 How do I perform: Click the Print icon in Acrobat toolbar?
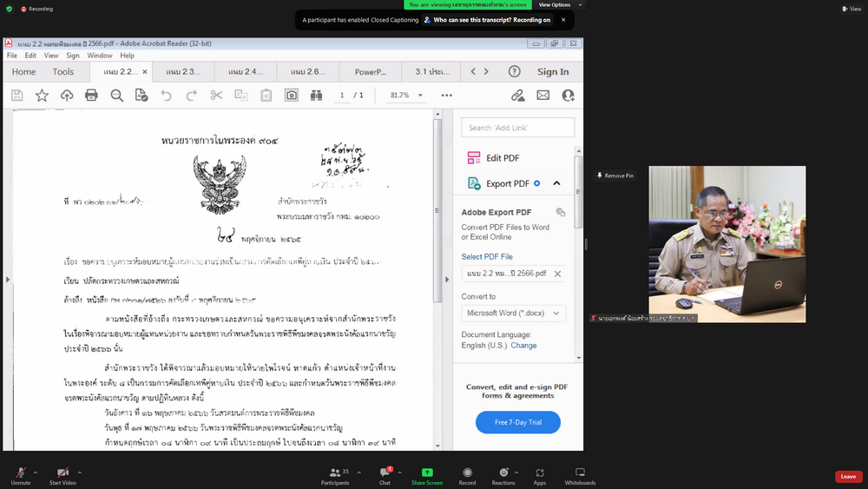coord(91,96)
